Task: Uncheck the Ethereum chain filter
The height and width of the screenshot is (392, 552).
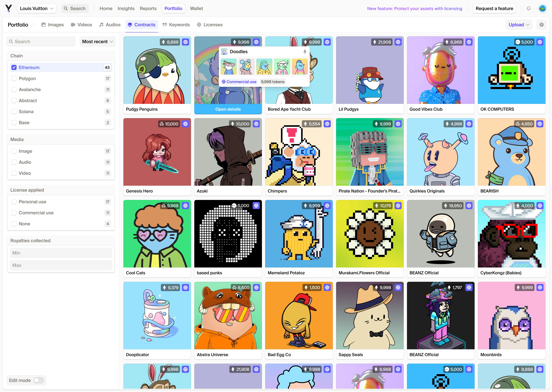Action: coord(14,68)
